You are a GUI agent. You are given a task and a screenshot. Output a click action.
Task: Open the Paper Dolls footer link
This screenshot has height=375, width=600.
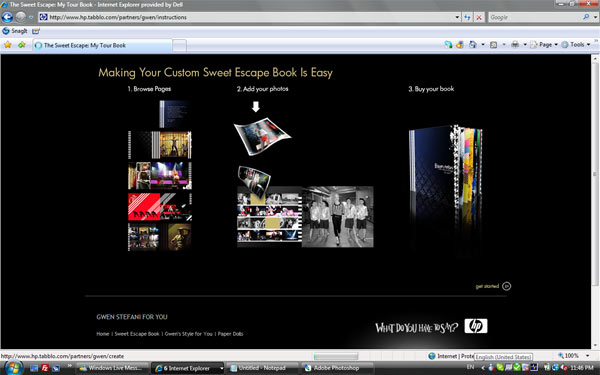click(x=230, y=334)
